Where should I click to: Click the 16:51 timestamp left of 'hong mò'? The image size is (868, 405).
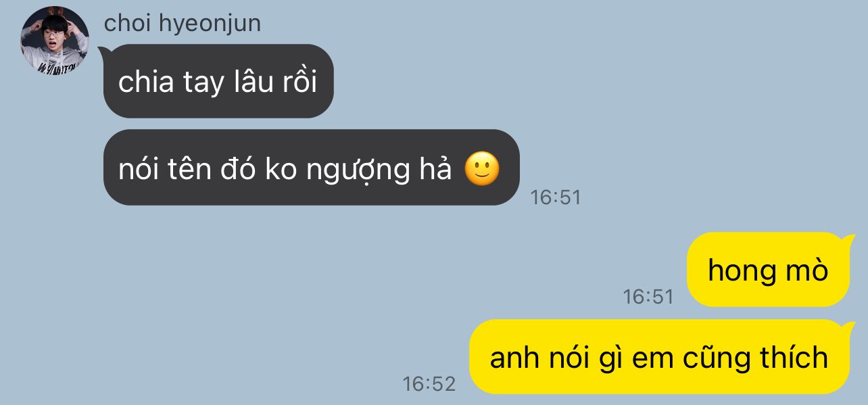pos(648,297)
